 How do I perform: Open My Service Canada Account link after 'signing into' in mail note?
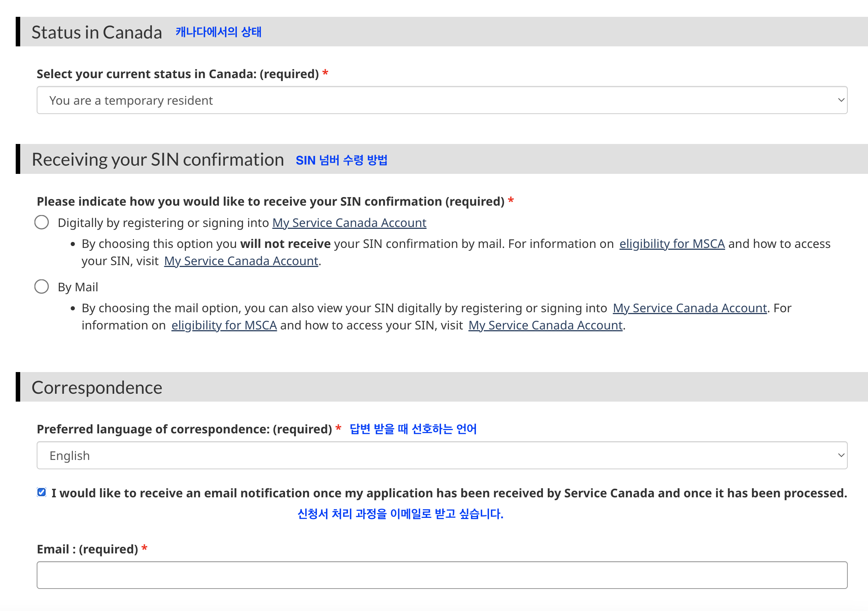coord(690,308)
